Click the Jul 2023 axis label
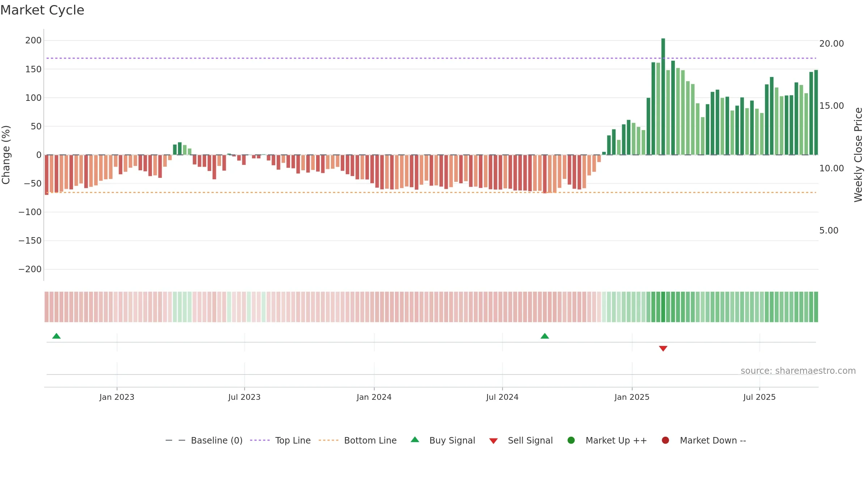868x488 pixels. [x=244, y=397]
